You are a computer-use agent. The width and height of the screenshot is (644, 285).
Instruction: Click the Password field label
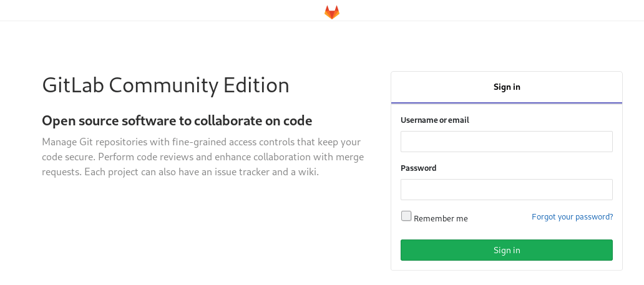click(419, 168)
